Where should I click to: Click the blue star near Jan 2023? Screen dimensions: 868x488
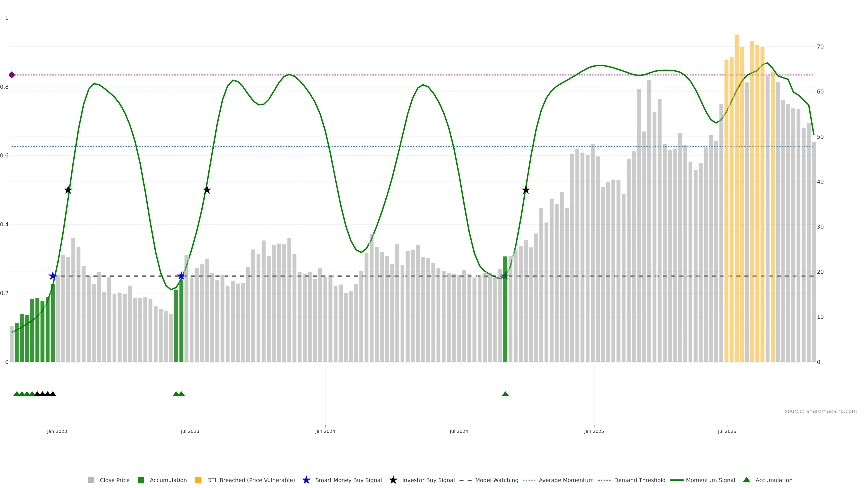coord(53,276)
